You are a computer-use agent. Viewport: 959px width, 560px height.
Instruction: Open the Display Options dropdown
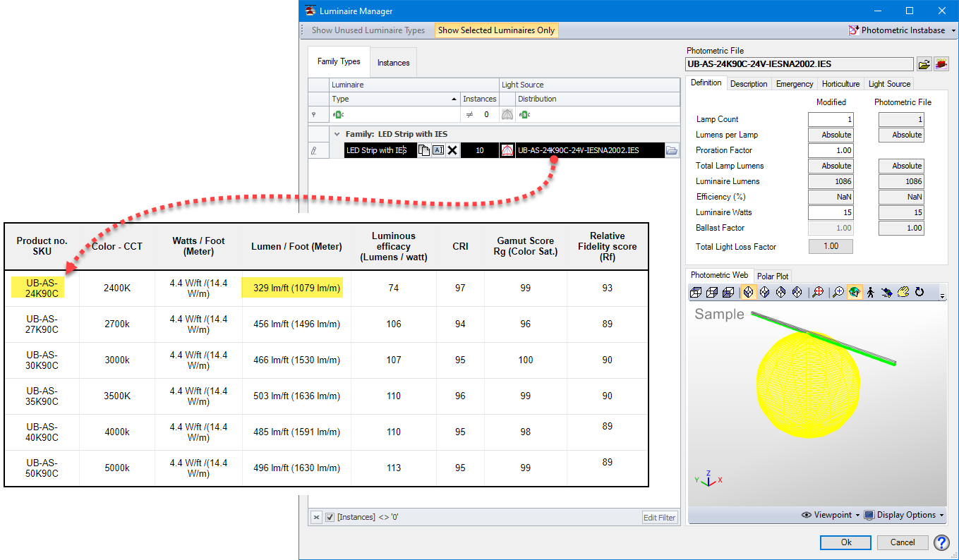coord(903,515)
